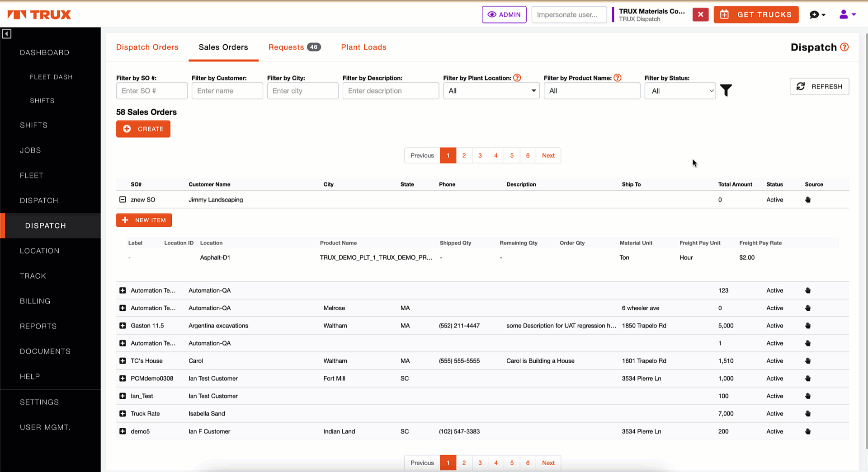Click the GET TRUCKS button
The image size is (868, 472).
(756, 14)
